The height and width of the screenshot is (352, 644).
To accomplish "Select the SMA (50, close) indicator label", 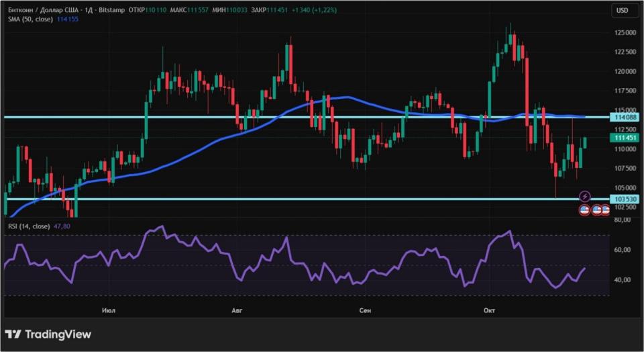I will [30, 19].
